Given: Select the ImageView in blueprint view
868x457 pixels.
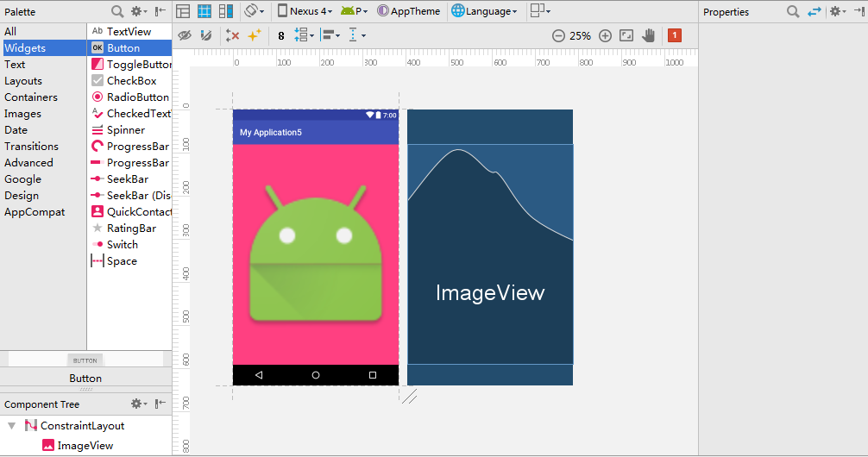Looking at the screenshot, I should 490,254.
